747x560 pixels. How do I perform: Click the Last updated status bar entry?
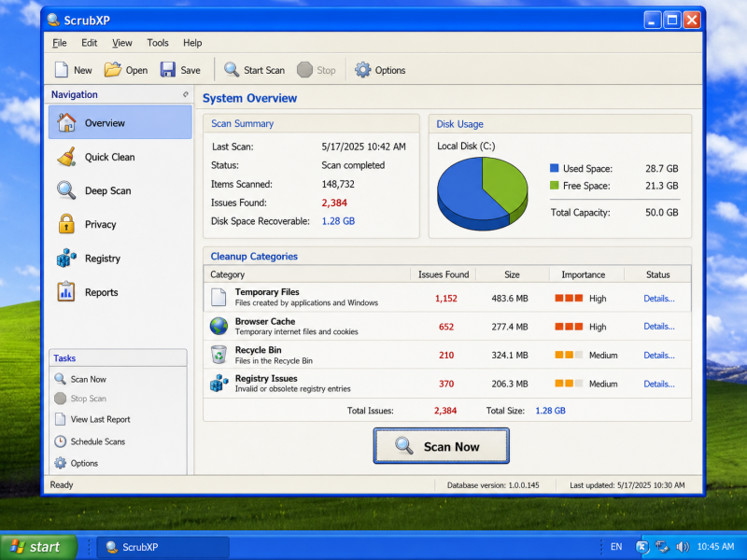[627, 485]
